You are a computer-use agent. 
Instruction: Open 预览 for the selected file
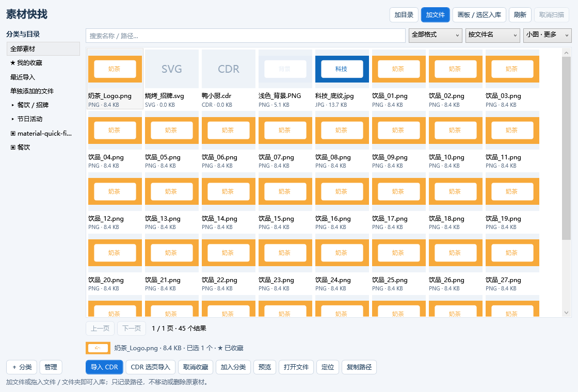pos(265,367)
